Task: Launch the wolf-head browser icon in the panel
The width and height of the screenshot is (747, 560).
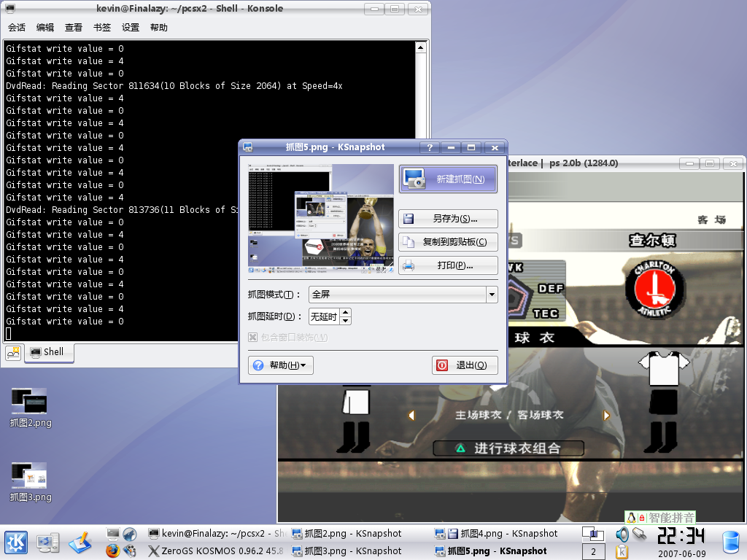Action: (x=130, y=534)
